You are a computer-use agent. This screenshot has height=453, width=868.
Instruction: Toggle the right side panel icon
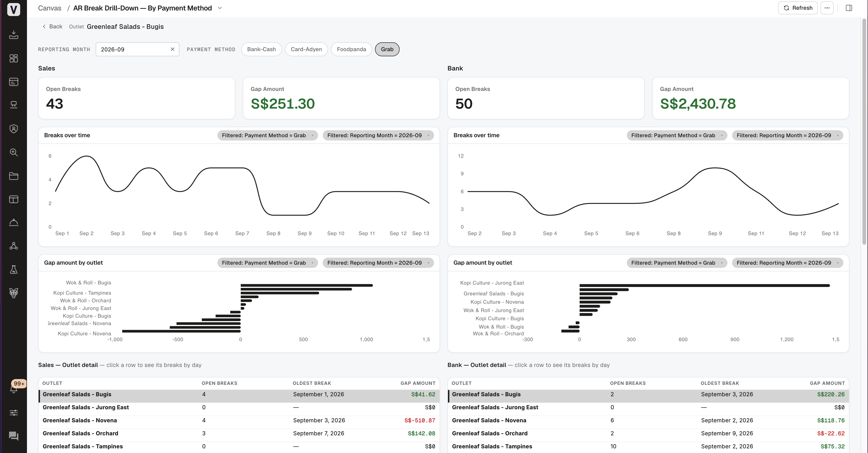[849, 8]
